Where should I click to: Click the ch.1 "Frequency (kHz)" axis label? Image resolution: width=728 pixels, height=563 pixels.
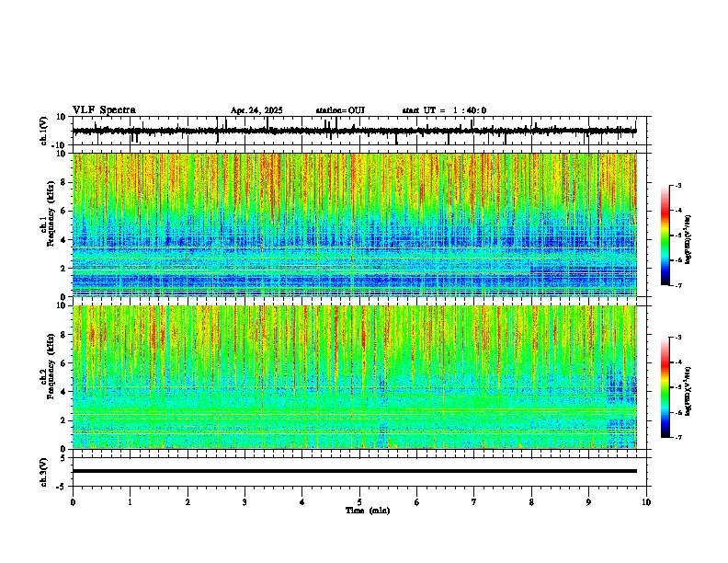tap(51, 213)
